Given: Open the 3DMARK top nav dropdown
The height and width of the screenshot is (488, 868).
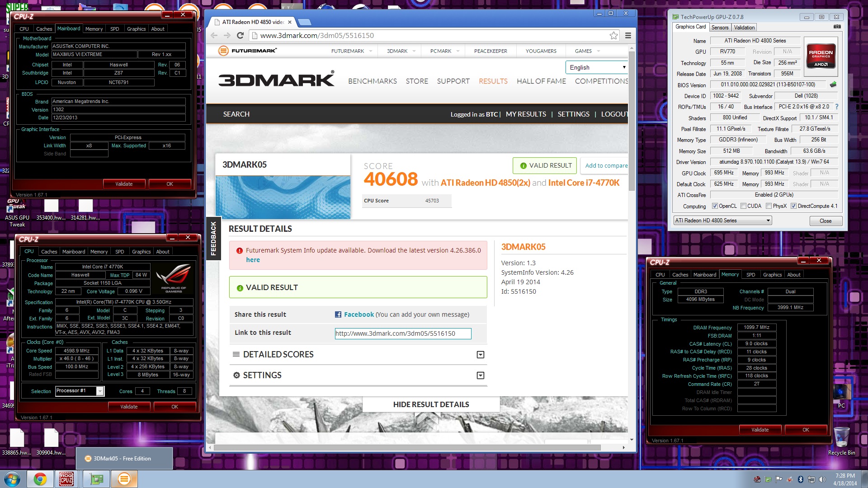Looking at the screenshot, I should pyautogui.click(x=401, y=51).
